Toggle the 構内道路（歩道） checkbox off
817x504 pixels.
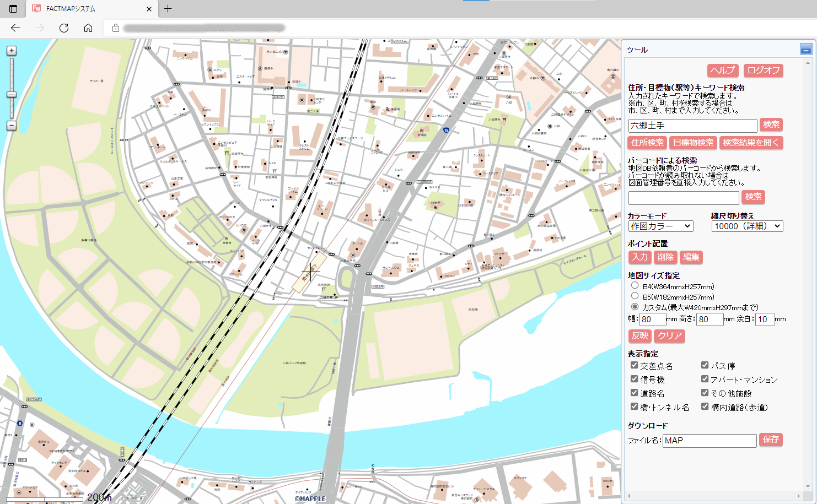(705, 407)
